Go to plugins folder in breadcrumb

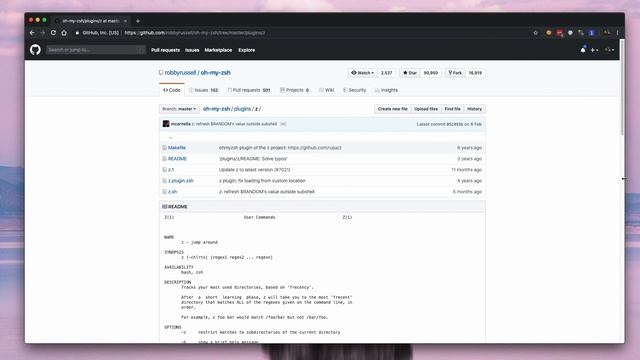click(242, 109)
